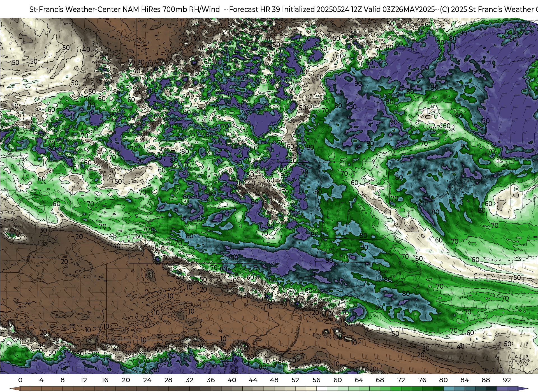This screenshot has width=538, height=392.
Task: Click the legend label "56"
Action: click(x=316, y=380)
